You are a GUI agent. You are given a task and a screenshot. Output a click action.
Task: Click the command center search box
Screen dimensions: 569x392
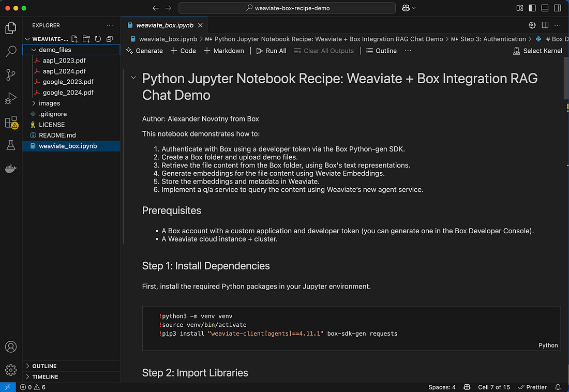pos(287,8)
